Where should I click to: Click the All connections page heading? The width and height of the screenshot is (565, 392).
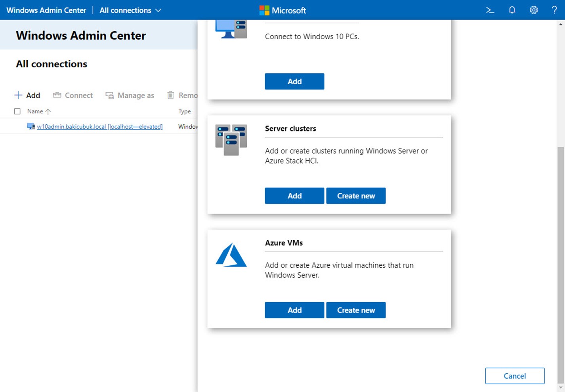coord(52,64)
